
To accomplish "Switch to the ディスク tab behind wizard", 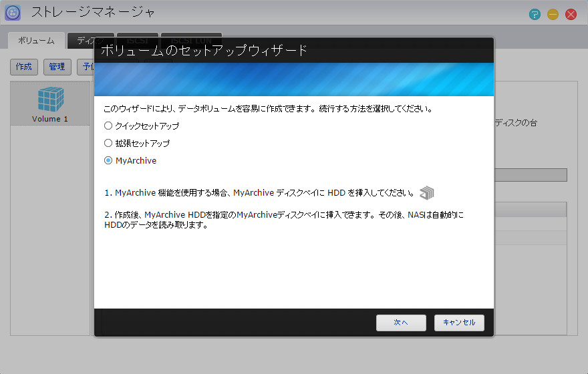I will click(x=90, y=41).
